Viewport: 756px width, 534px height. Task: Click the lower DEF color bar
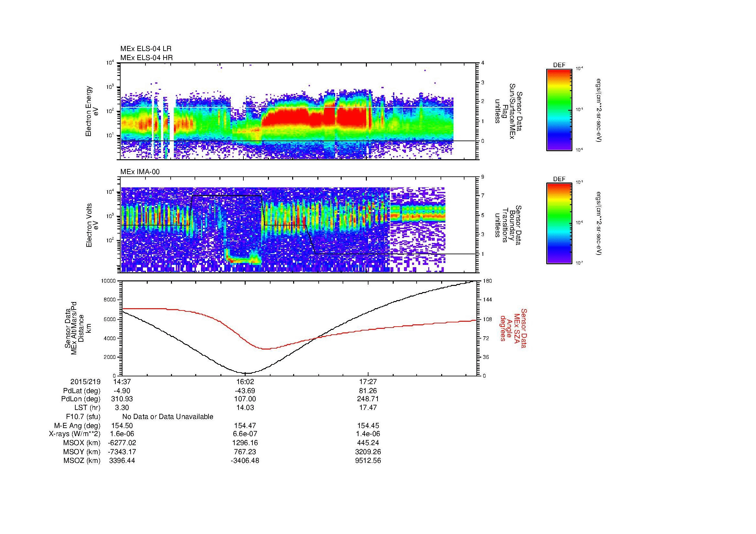559,224
